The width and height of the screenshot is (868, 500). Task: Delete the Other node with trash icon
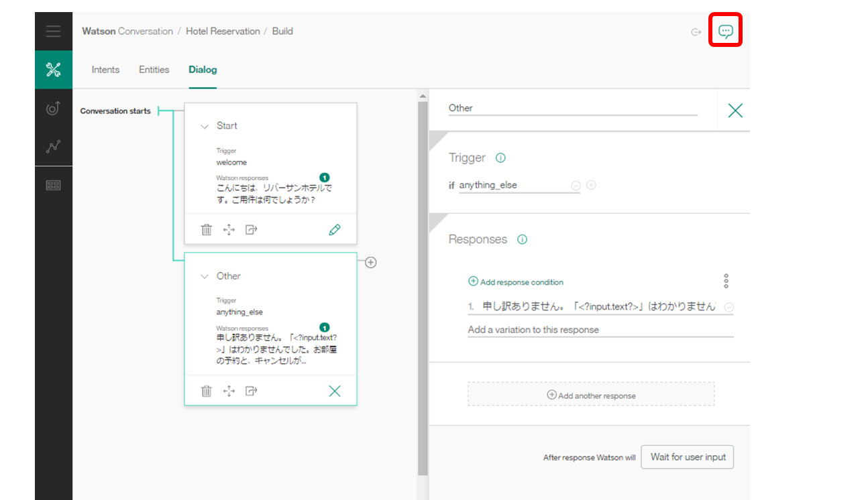207,391
